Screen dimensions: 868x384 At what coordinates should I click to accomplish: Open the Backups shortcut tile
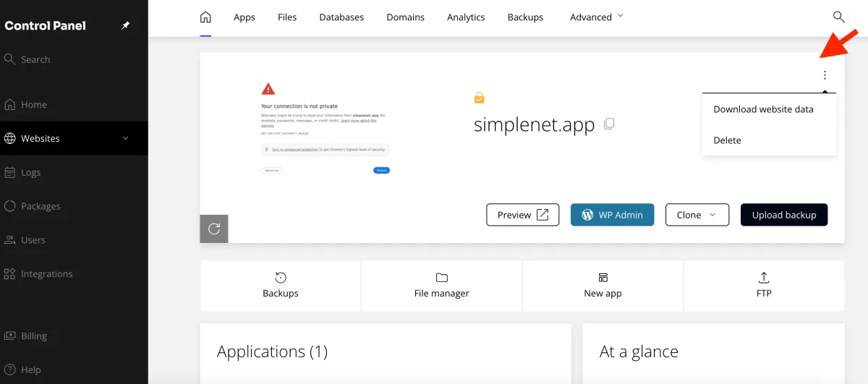(x=281, y=286)
